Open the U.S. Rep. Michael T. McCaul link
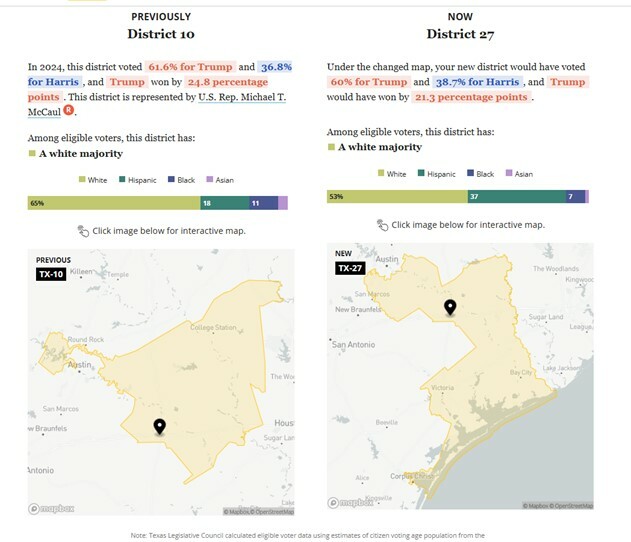 [x=242, y=97]
